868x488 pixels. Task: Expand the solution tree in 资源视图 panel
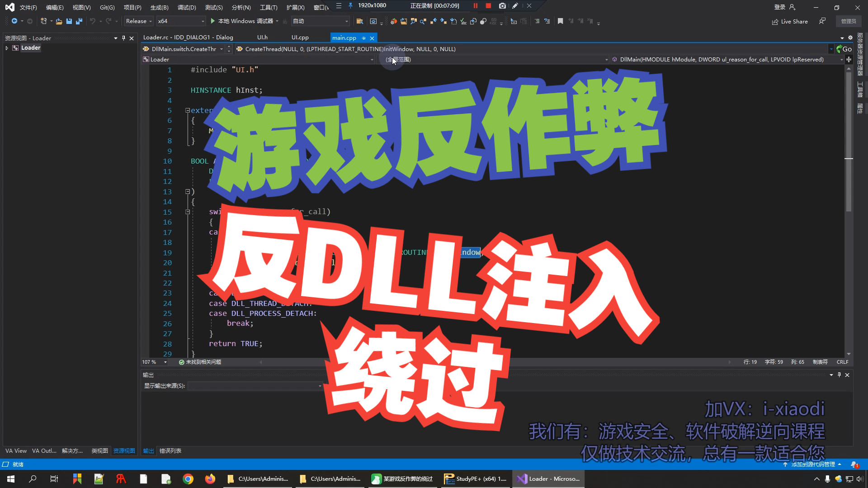click(5, 47)
